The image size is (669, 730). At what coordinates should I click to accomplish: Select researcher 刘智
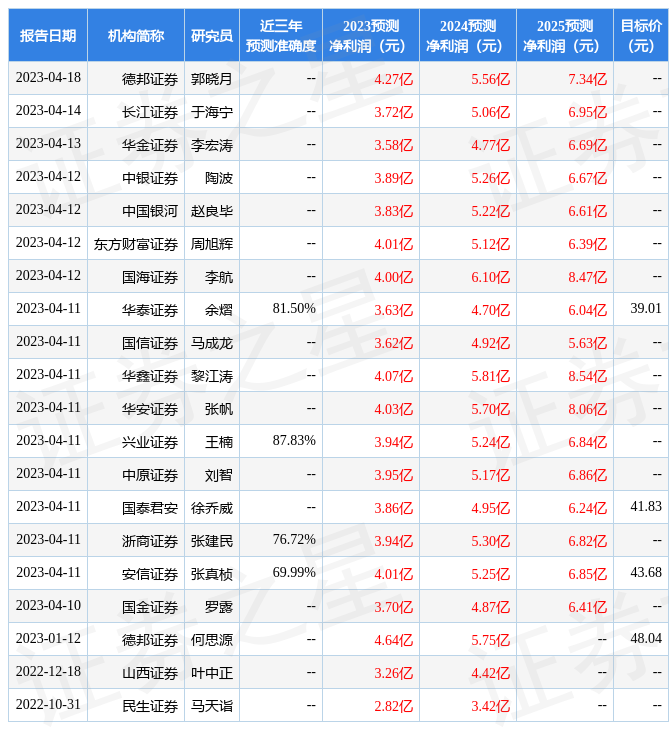[x=219, y=475]
